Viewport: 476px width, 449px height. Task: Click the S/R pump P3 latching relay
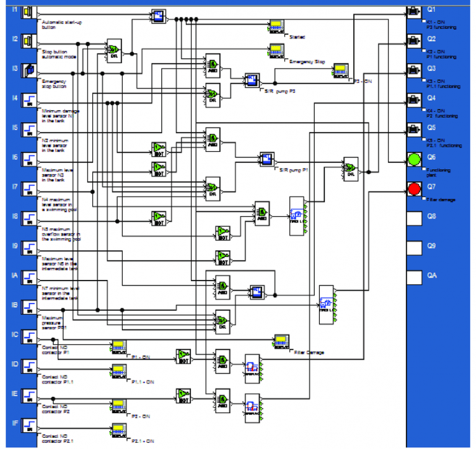[252, 81]
